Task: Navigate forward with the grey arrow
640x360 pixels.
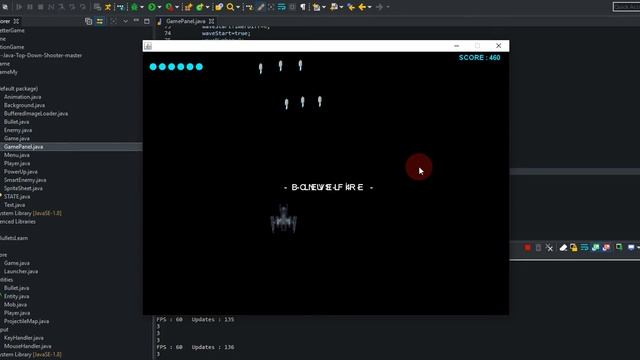Action: pos(379,7)
